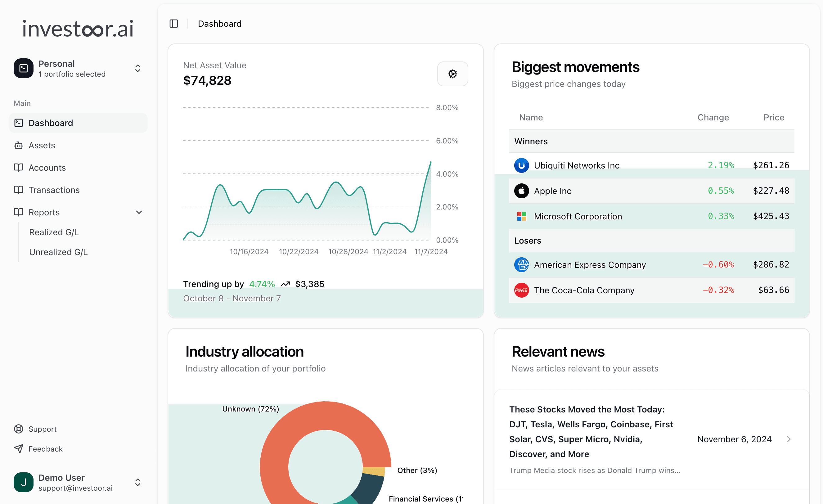This screenshot has height=504, width=823.
Task: Click the Demo User avatar J
Action: pos(23,482)
